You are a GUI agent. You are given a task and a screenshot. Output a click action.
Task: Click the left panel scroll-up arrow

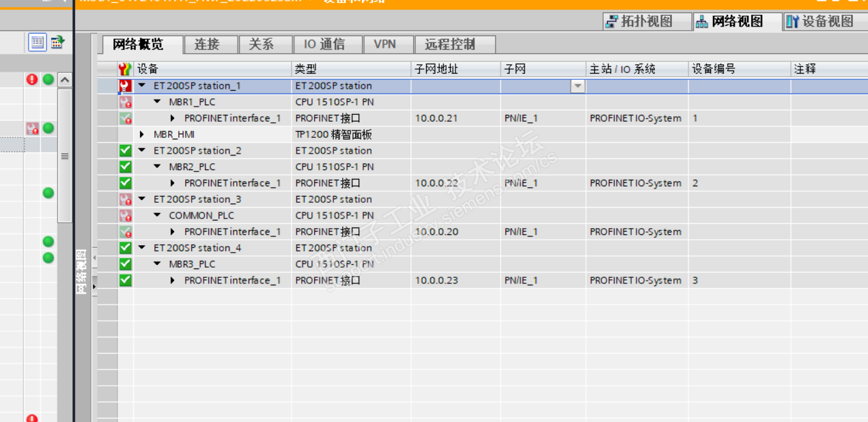click(x=64, y=80)
